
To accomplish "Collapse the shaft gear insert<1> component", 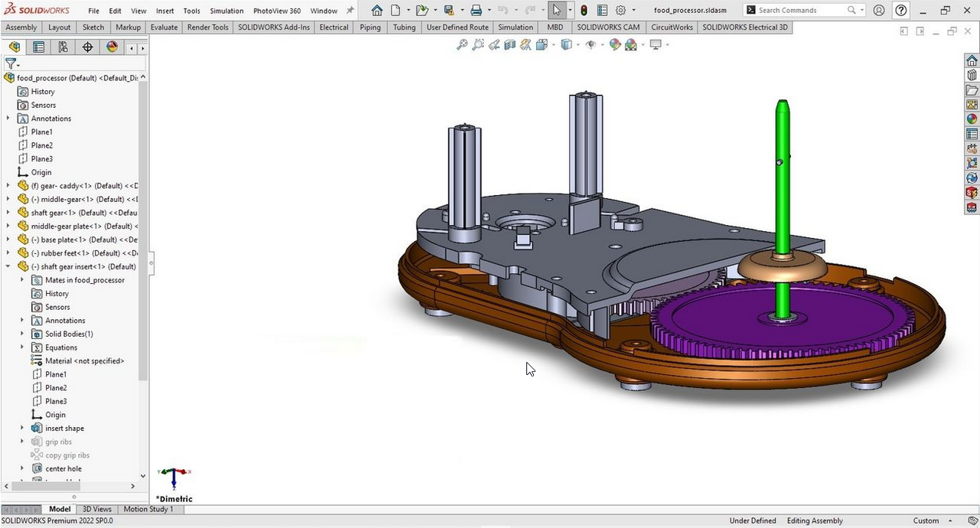I will tap(8, 267).
